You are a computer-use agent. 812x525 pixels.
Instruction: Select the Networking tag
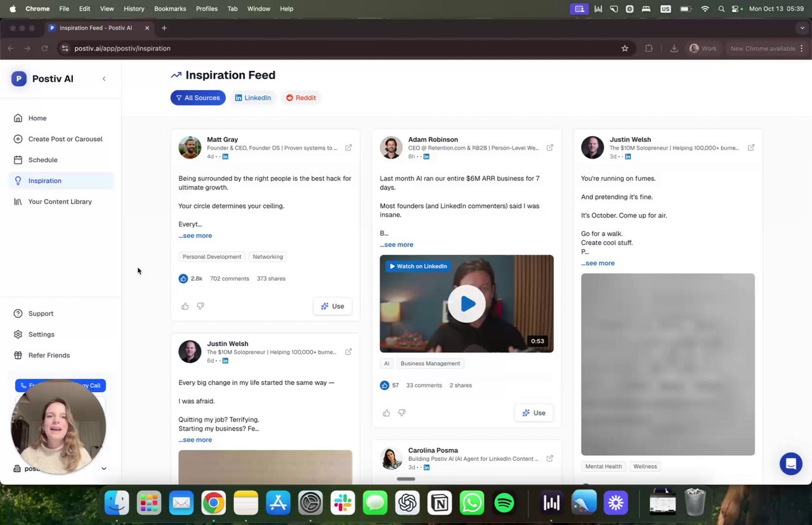(x=268, y=257)
